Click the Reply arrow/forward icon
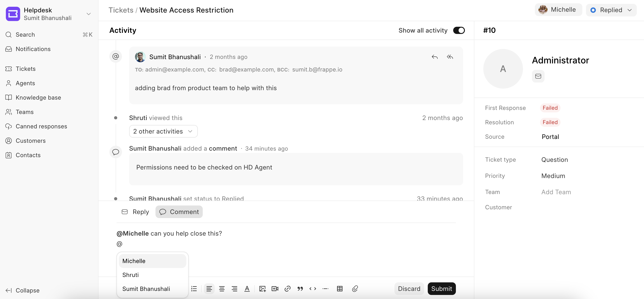Image resolution: width=644 pixels, height=299 pixels. click(x=435, y=57)
